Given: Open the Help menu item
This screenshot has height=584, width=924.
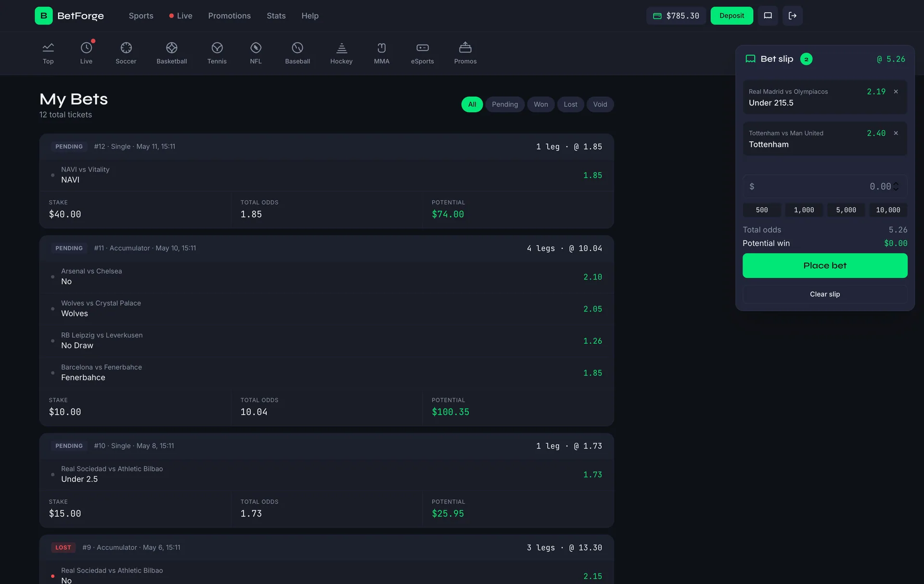Looking at the screenshot, I should [x=310, y=16].
